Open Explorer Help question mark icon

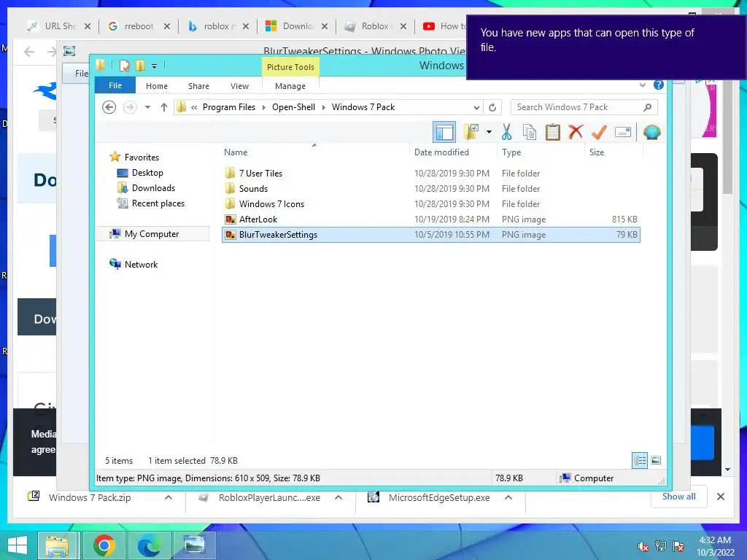(659, 85)
